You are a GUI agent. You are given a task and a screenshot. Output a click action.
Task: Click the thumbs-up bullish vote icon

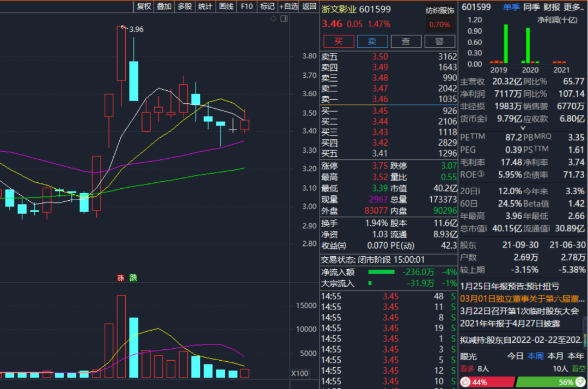point(465,382)
